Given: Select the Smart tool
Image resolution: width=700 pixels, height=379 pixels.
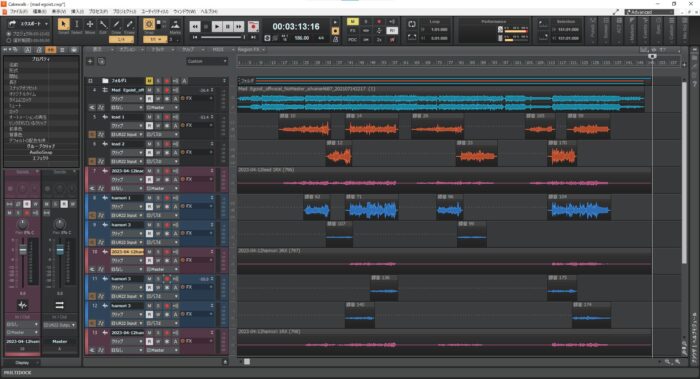Looking at the screenshot, I should [x=63, y=25].
